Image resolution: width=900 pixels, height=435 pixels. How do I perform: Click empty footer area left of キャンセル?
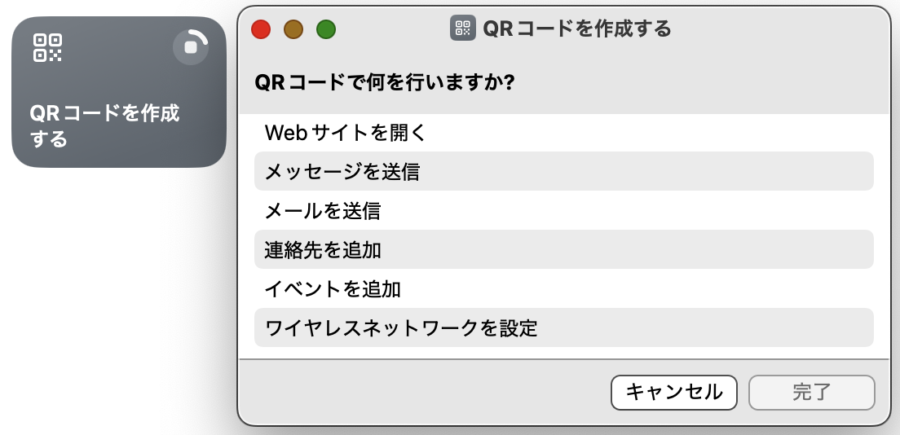(x=420, y=392)
